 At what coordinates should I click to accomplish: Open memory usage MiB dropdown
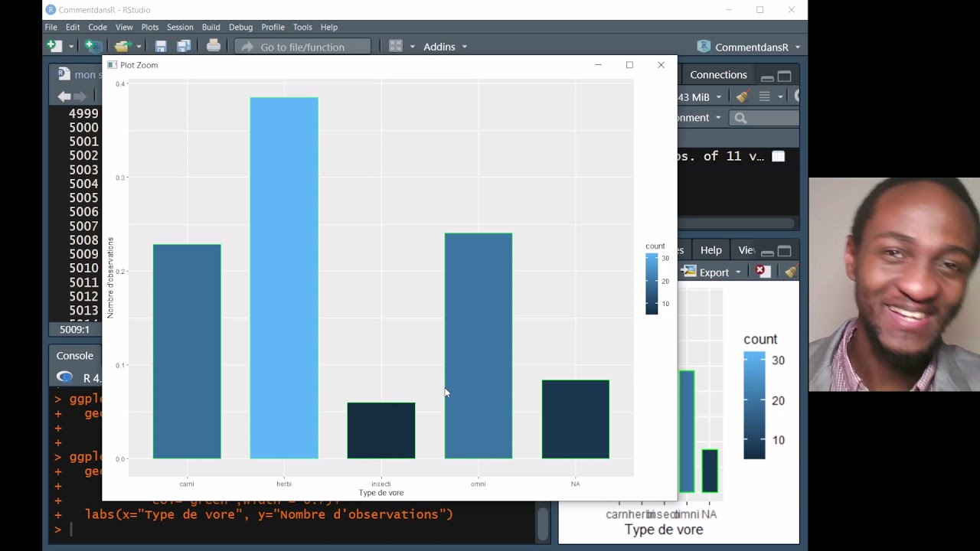[x=700, y=96]
